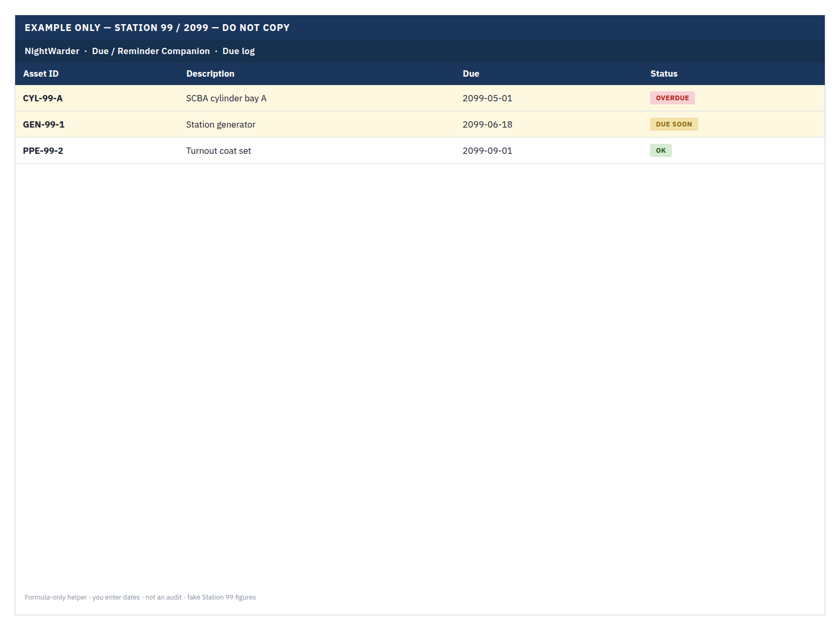Click due date 2099-09-01
The image size is (840, 630).
coord(487,151)
